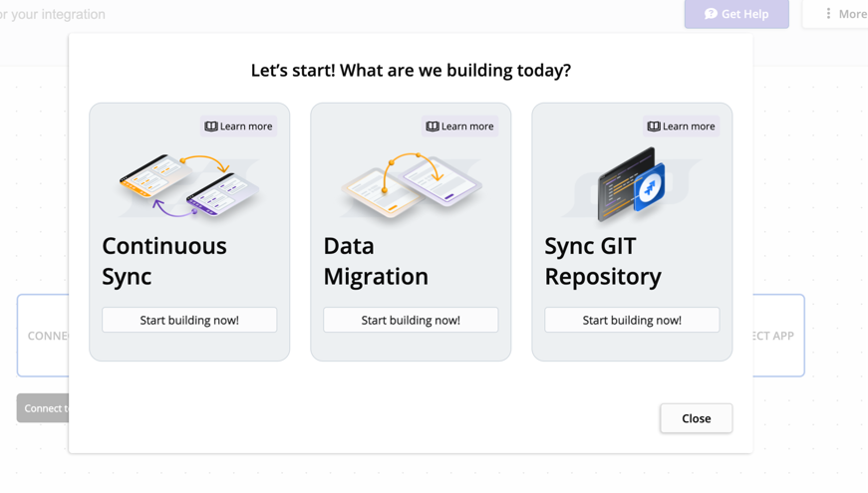
Task: Click the Sync GIT Repository code illustration
Action: pyautogui.click(x=632, y=184)
